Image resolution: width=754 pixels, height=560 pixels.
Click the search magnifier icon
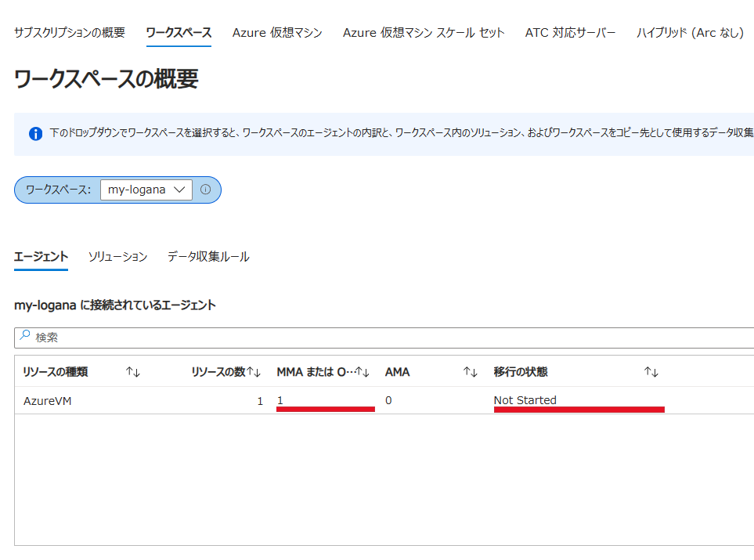(x=25, y=336)
